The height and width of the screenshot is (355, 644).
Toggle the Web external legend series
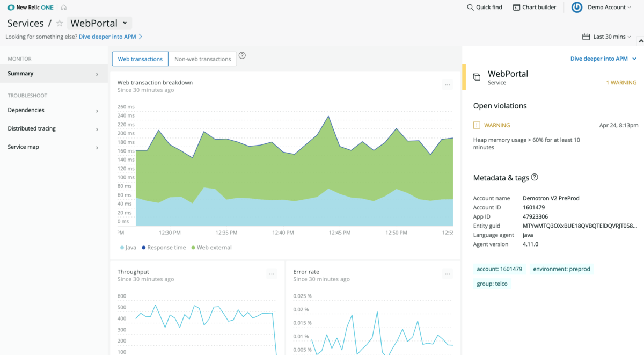tap(211, 248)
